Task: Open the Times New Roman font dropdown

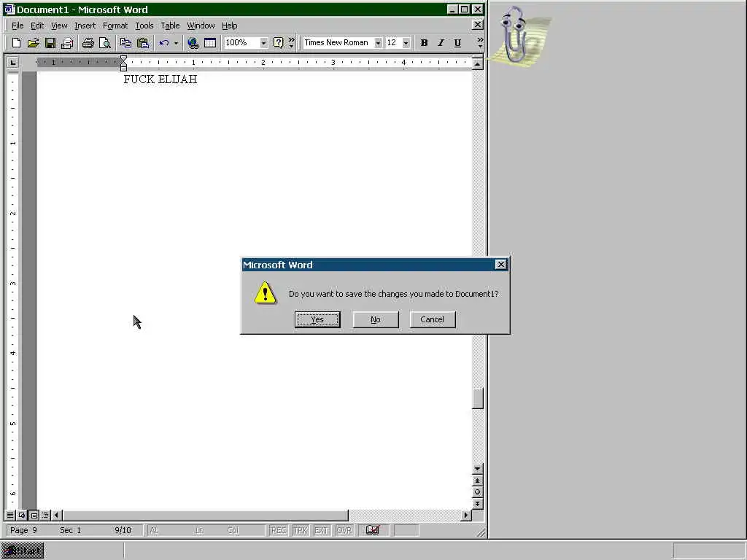Action: 378,43
